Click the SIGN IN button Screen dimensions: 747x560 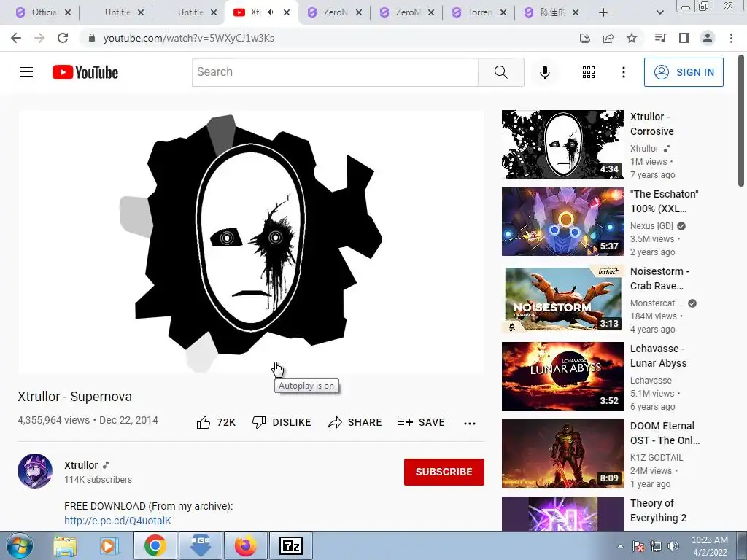coord(684,72)
